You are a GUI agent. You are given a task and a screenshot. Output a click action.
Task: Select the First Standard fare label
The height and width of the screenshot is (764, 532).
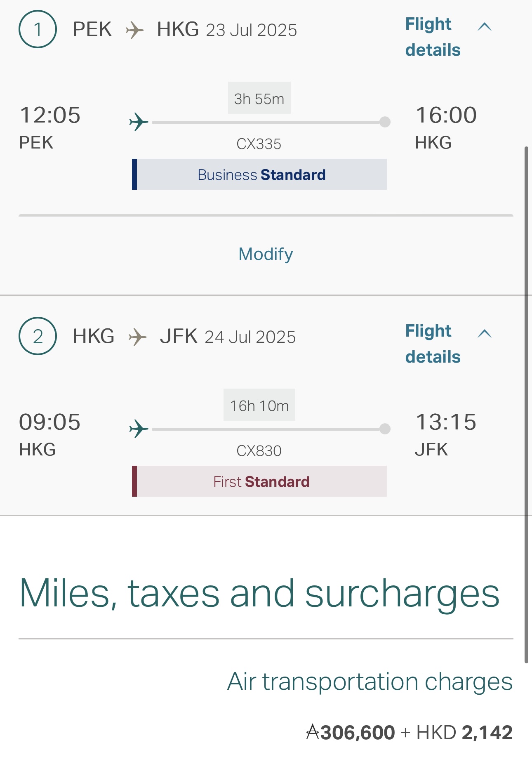coord(261,481)
